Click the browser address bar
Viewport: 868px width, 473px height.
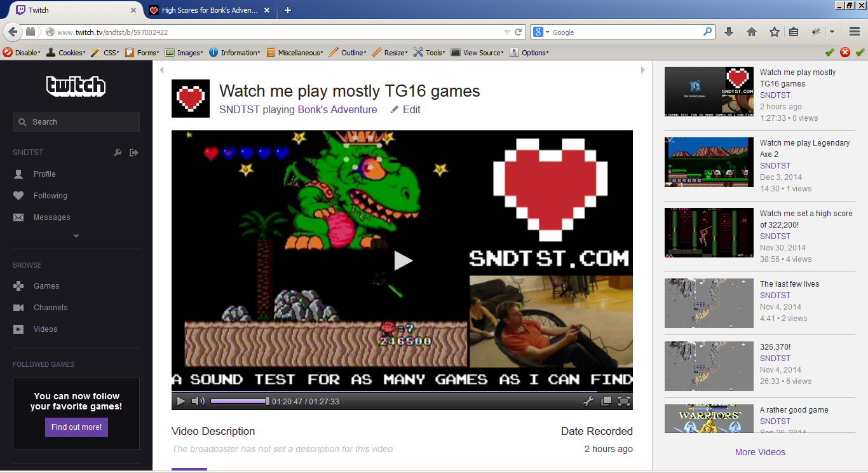(x=273, y=32)
